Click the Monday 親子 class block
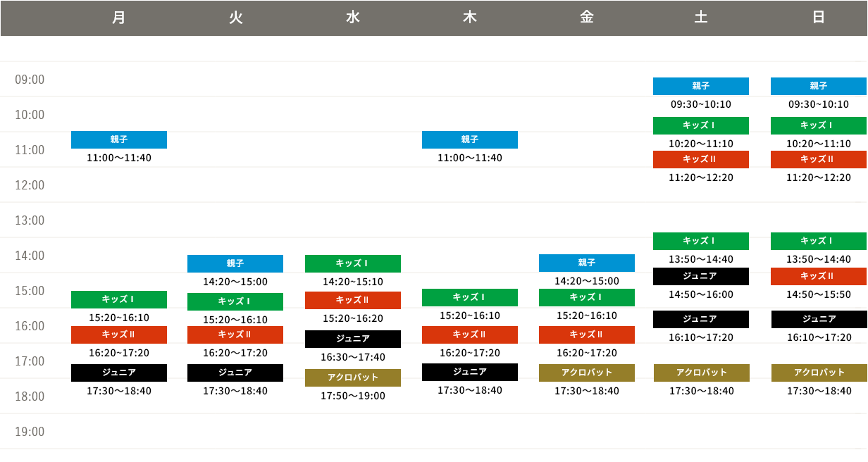This screenshot has height=462, width=868. coord(118,139)
